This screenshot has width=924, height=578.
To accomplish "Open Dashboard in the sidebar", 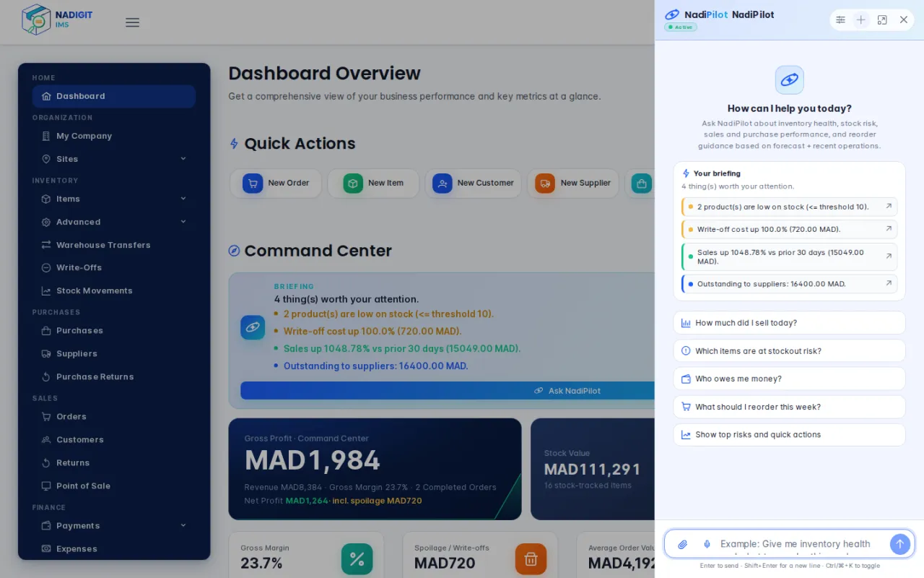I will pyautogui.click(x=114, y=96).
